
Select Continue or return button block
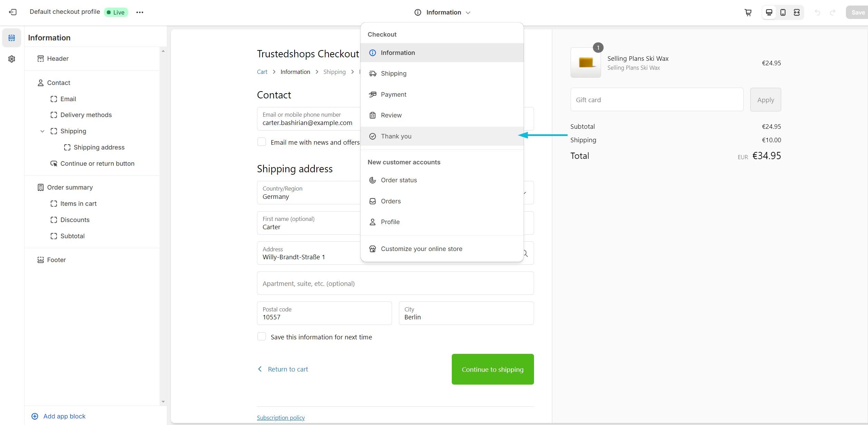coord(92,164)
